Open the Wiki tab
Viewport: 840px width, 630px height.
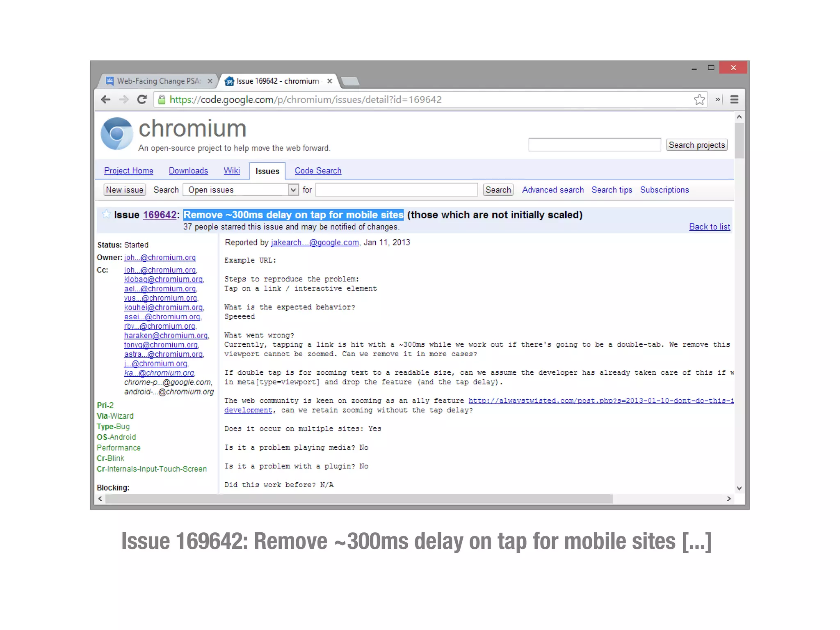click(232, 170)
